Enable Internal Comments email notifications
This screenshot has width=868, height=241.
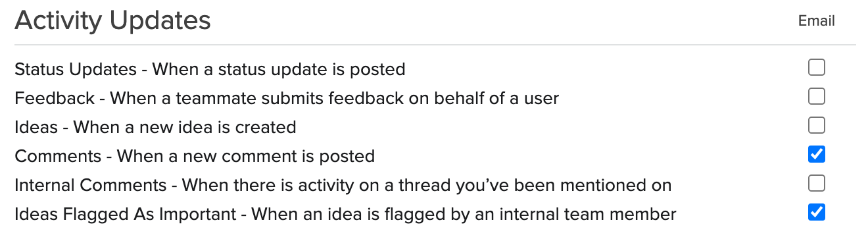click(x=816, y=183)
